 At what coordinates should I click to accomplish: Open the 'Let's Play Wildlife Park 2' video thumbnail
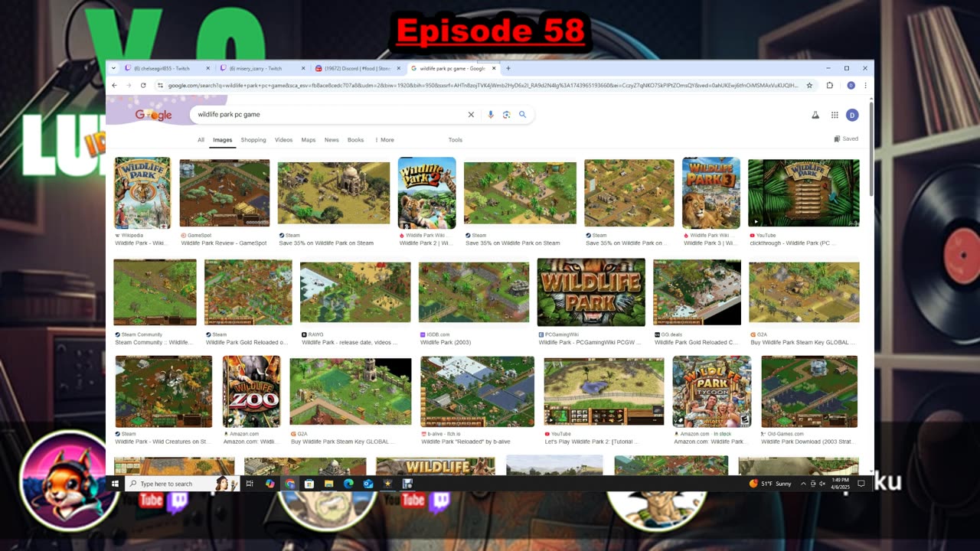(604, 391)
